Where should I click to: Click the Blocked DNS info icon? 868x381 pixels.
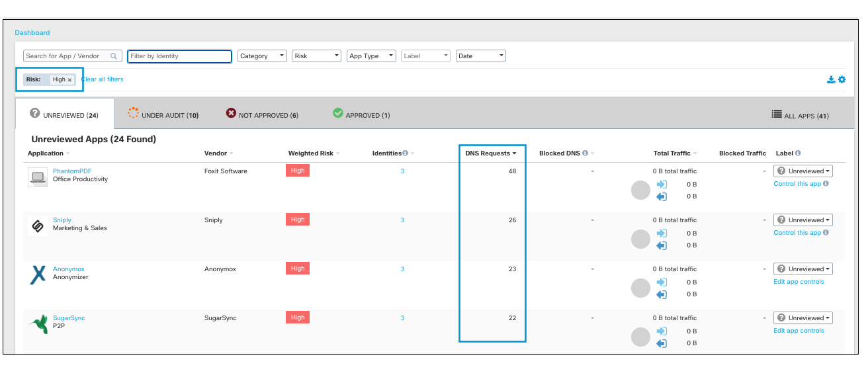coord(586,153)
